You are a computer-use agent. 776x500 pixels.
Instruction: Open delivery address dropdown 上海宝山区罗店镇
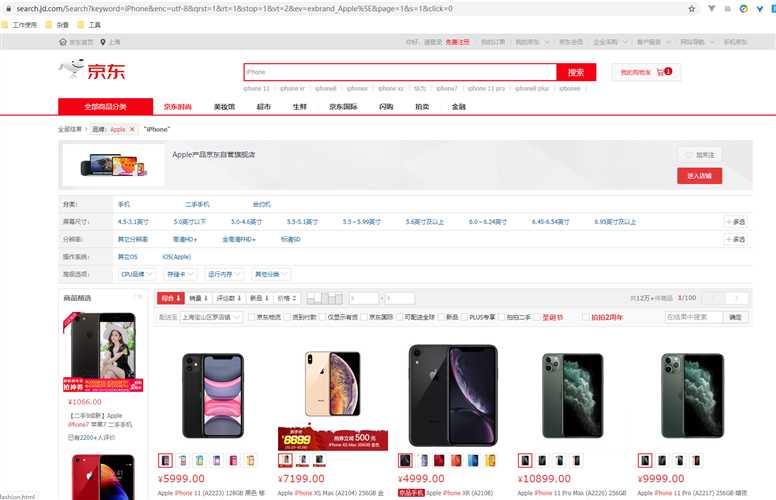click(x=211, y=317)
